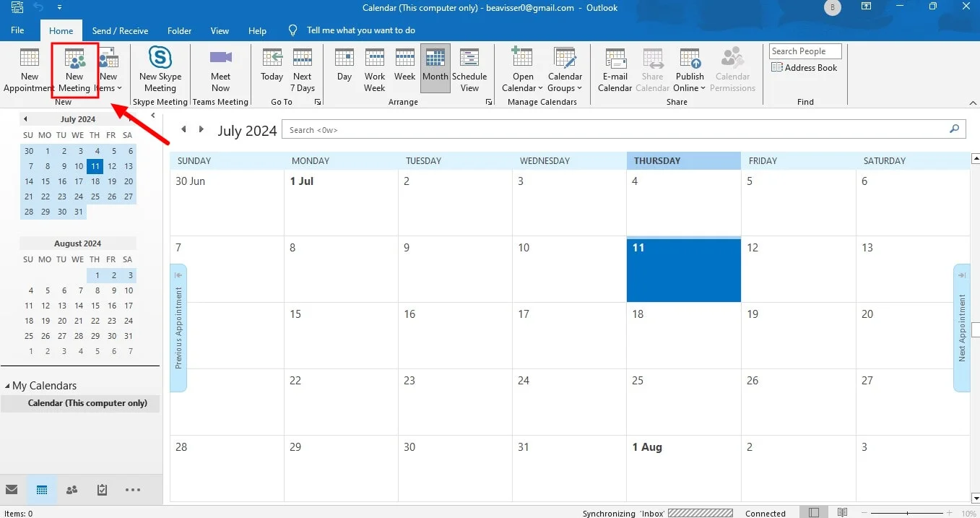Switch to Reading view in status bar

click(x=842, y=512)
